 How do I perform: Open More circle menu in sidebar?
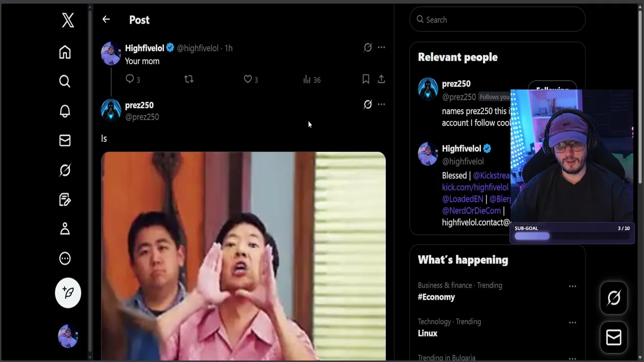pyautogui.click(x=65, y=258)
